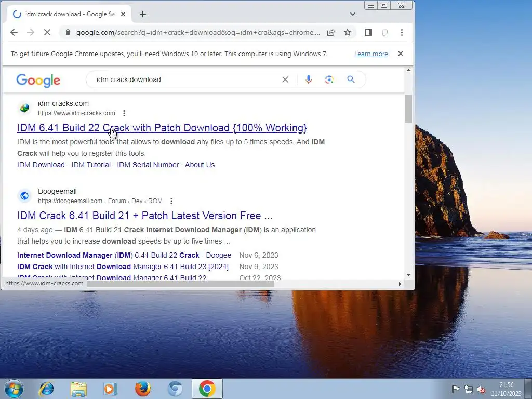
Task: Open IDM Crack 6.41 Build 21 result
Action: 144,216
